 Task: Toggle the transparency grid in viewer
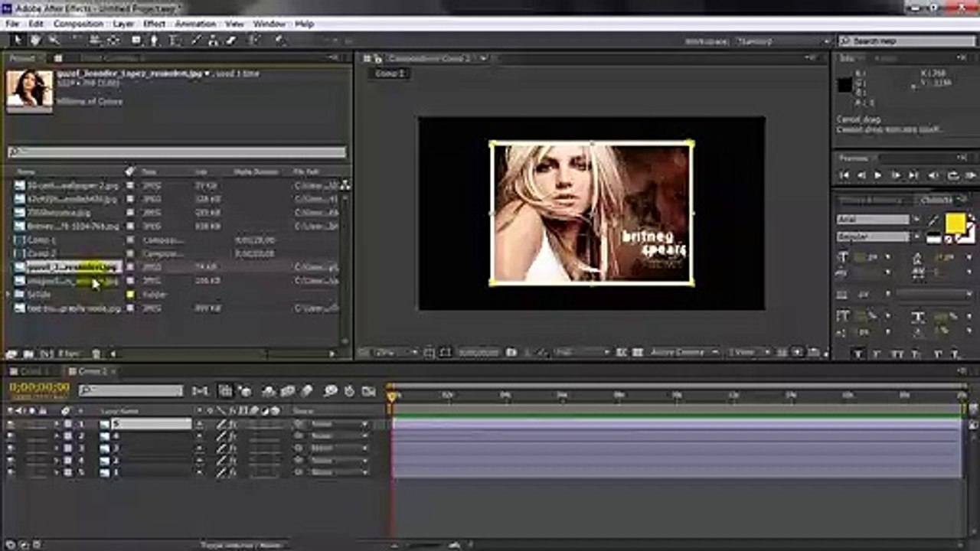click(637, 352)
